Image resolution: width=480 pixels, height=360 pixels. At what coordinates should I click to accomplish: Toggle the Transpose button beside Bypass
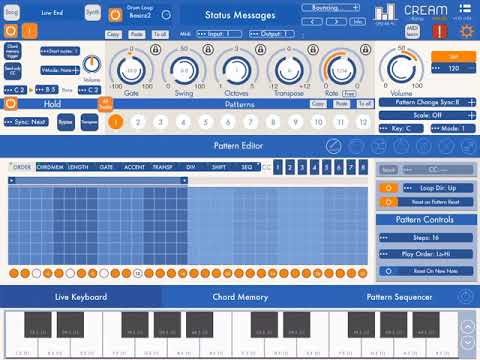pos(89,122)
